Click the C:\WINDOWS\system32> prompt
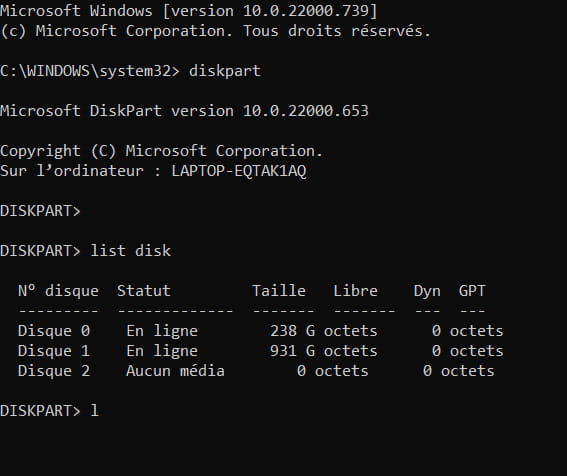The height and width of the screenshot is (476, 567). 90,71
